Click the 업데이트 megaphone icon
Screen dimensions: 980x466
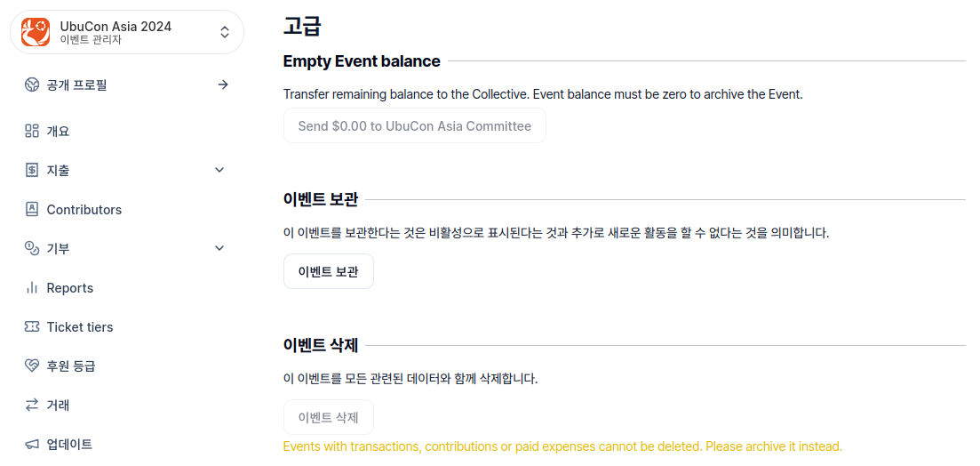point(32,445)
